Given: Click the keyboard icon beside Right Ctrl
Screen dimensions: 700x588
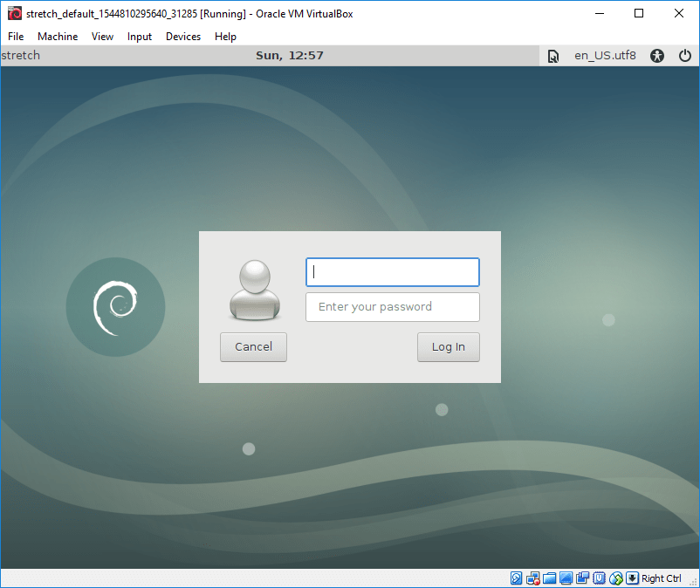Looking at the screenshot, I should click(x=632, y=578).
